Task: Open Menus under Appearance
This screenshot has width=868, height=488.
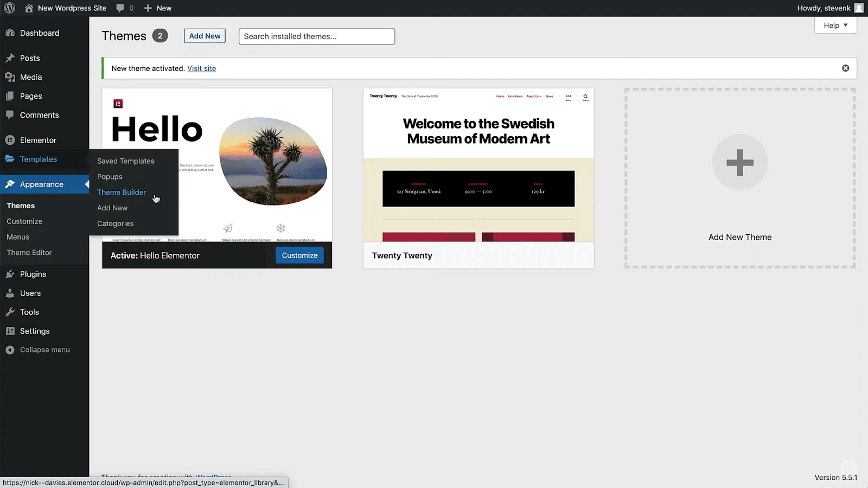Action: [x=18, y=237]
